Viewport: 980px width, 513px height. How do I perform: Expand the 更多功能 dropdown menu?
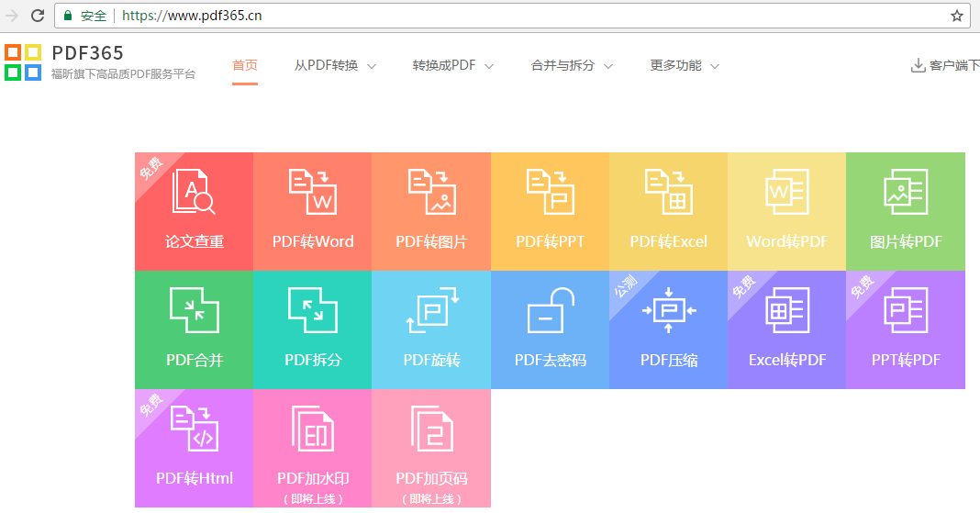[x=685, y=65]
